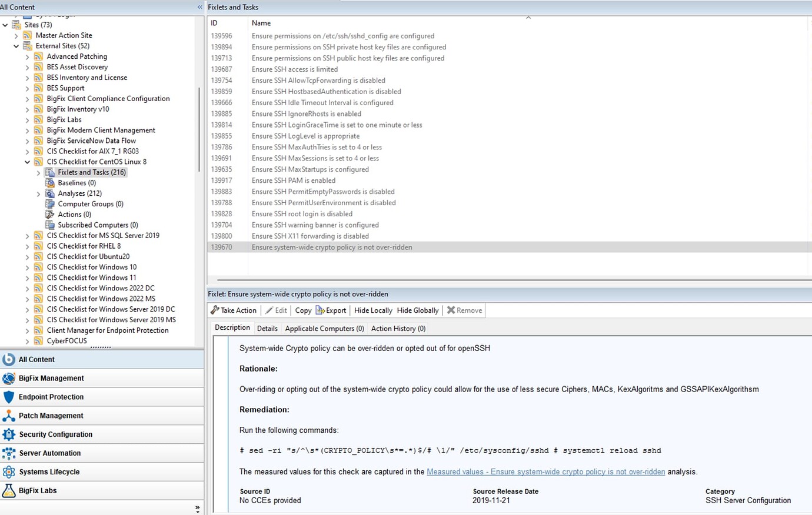The width and height of the screenshot is (812, 515).
Task: Click the Take Action key icon
Action: click(x=216, y=310)
